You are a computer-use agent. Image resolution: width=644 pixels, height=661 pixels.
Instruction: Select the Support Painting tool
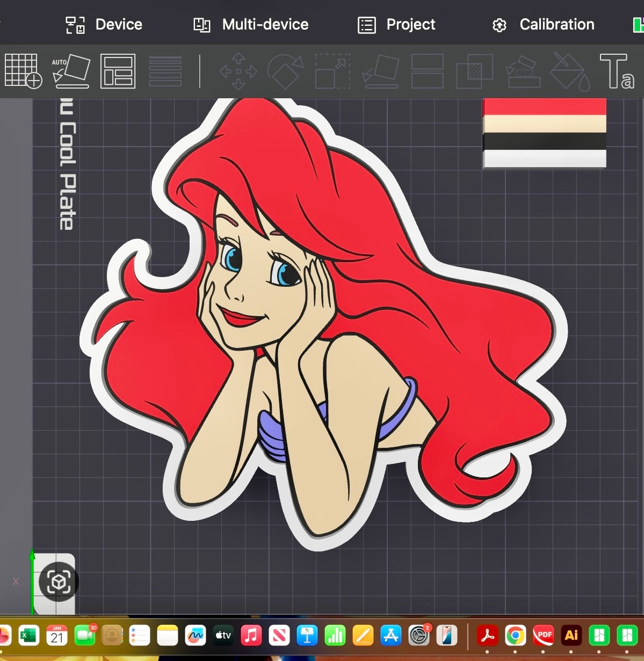click(523, 71)
